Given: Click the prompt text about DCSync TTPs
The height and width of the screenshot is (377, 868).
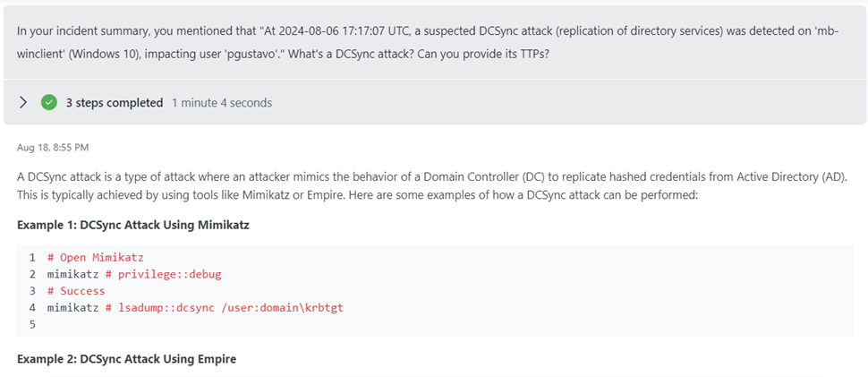Looking at the screenshot, I should [x=428, y=43].
